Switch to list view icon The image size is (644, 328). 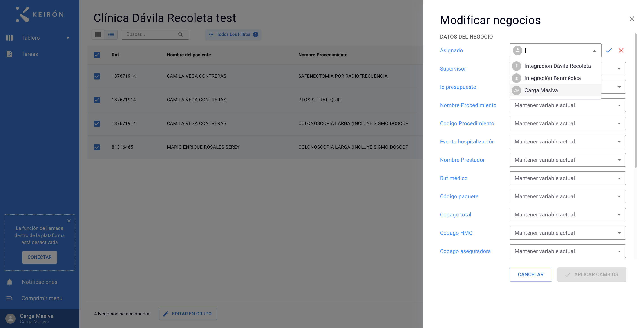[111, 34]
